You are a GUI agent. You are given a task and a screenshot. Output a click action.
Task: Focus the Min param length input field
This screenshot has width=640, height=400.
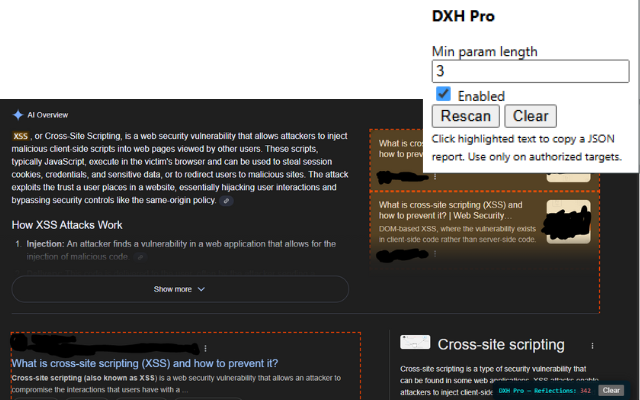coord(530,71)
